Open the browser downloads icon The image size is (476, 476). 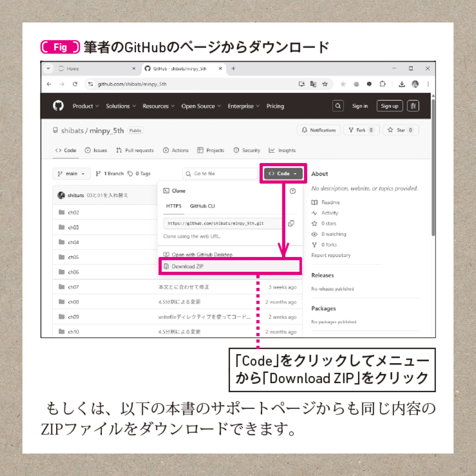(x=402, y=84)
